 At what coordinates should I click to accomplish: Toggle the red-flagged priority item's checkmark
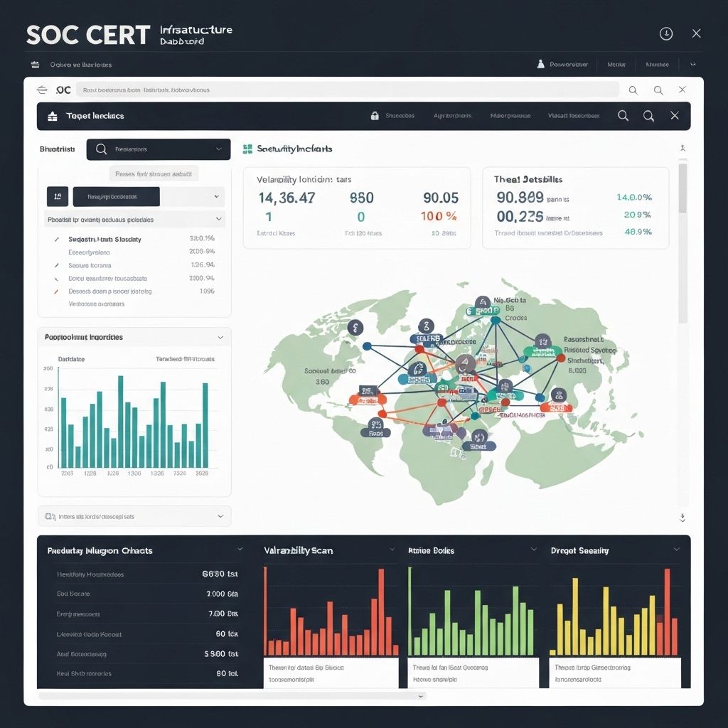pos(55,291)
